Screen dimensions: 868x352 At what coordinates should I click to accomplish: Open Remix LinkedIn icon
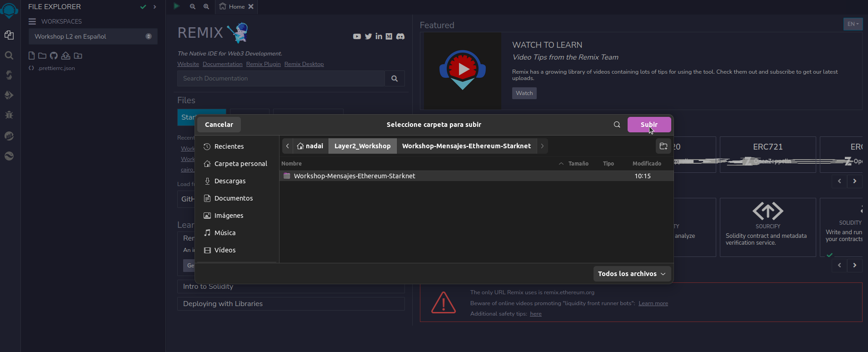pyautogui.click(x=379, y=36)
